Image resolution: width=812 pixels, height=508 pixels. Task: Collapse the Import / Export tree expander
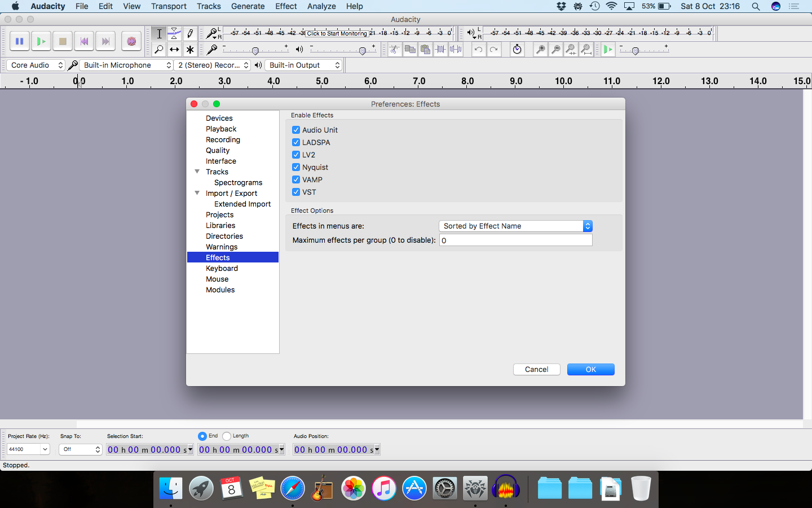click(197, 193)
